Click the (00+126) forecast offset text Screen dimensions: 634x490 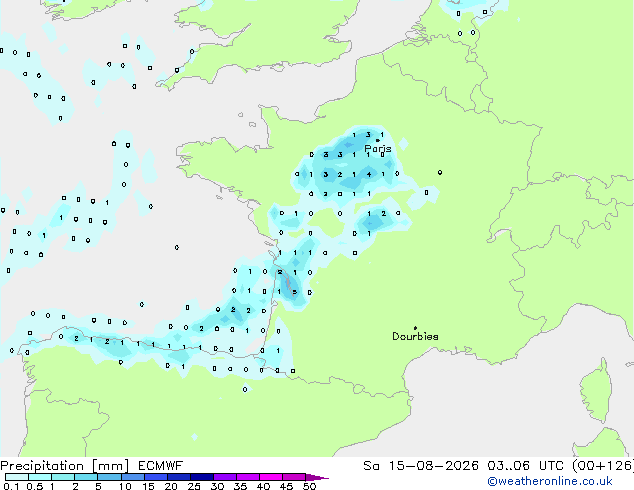pos(603,466)
